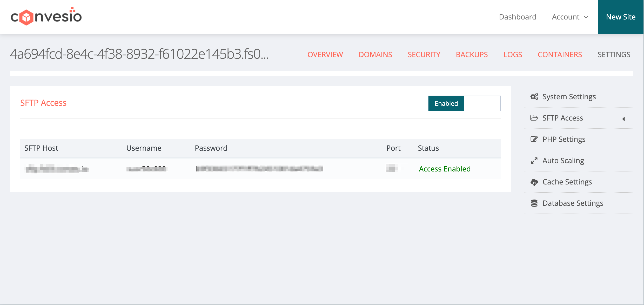Toggle the SFTP Enabled switch
644x305 pixels.
pos(446,103)
